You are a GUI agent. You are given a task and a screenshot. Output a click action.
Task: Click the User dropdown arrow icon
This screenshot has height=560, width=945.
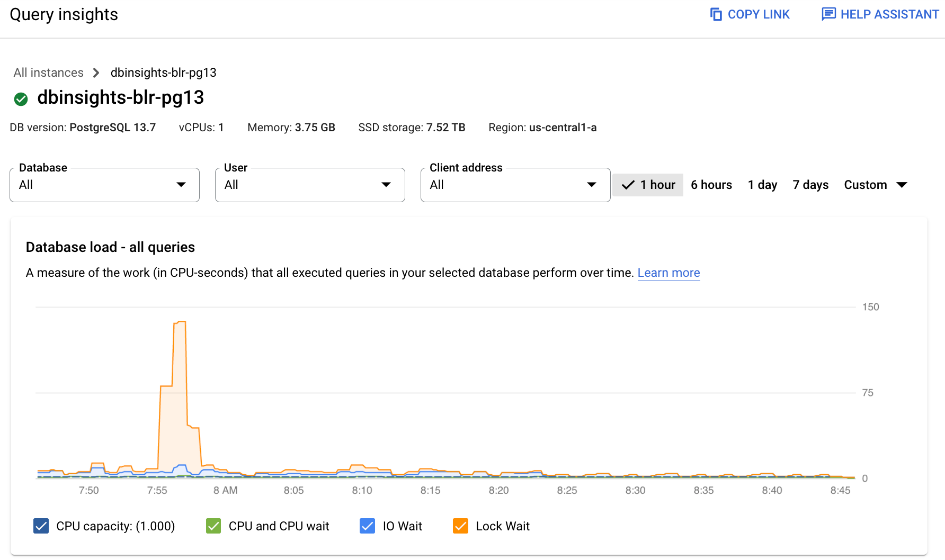386,185
